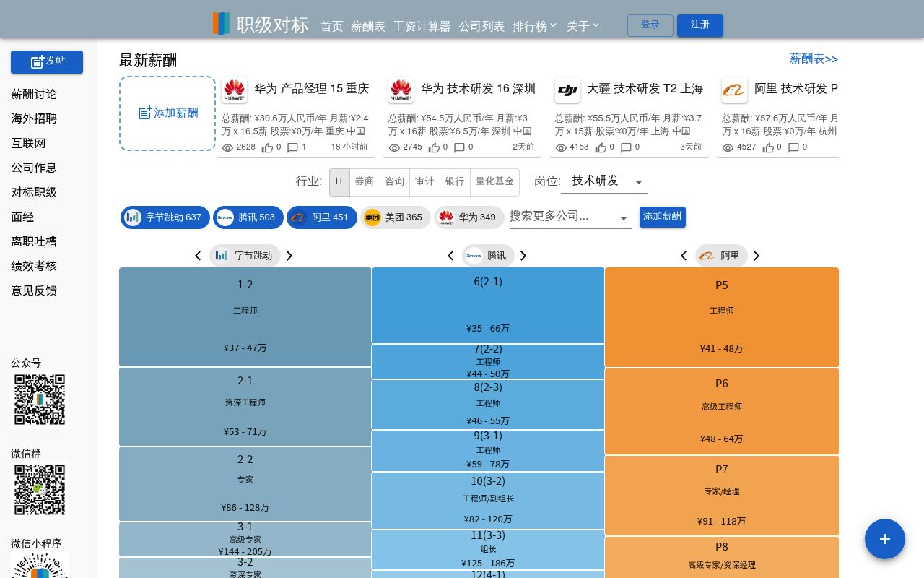Image resolution: width=924 pixels, height=578 pixels.
Task: Select the 量化基金 industry toggle
Action: [494, 182]
